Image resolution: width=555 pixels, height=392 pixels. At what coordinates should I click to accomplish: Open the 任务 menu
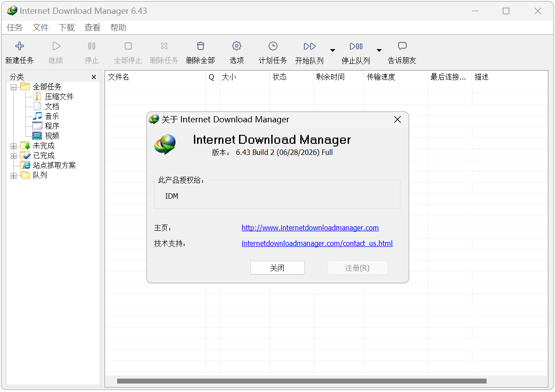click(x=14, y=28)
